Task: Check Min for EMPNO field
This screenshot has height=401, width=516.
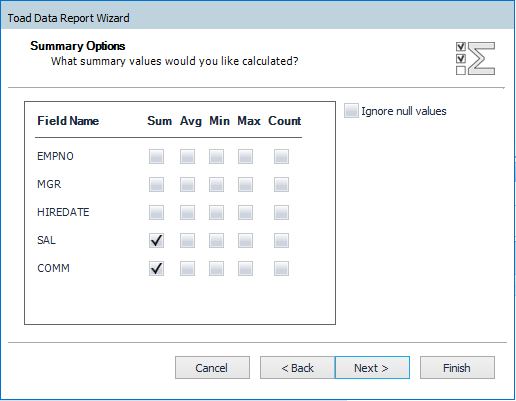Action: point(216,156)
